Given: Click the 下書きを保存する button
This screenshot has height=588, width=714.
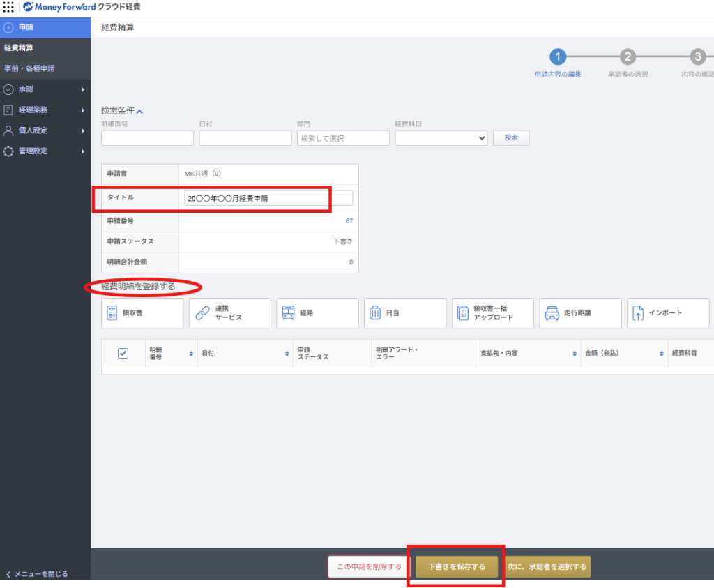Looking at the screenshot, I should coord(457,566).
